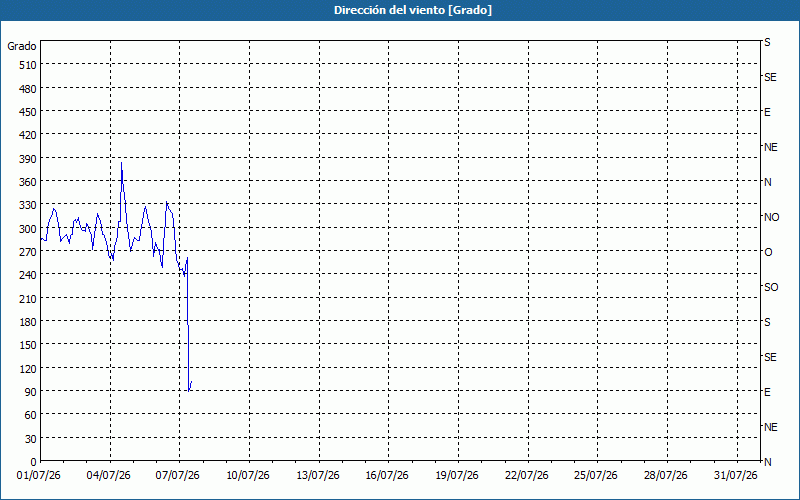
Task: Select the 510 value on the degree axis
Action: (29, 65)
